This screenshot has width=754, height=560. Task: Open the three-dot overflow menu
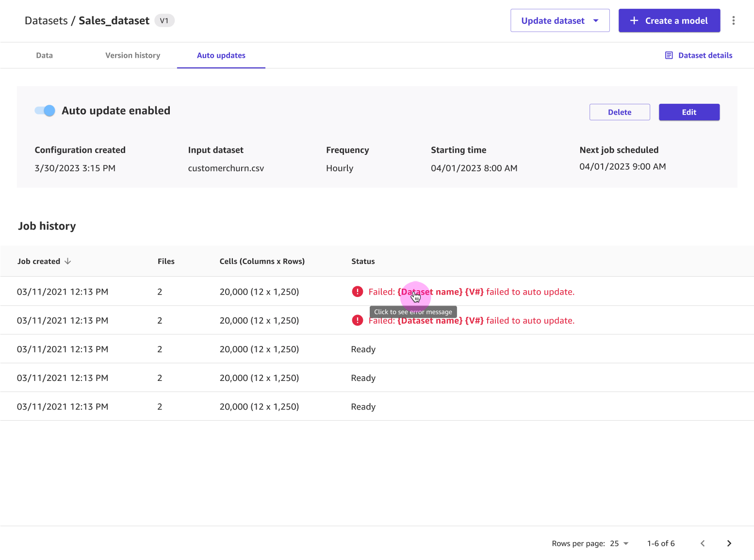tap(734, 20)
